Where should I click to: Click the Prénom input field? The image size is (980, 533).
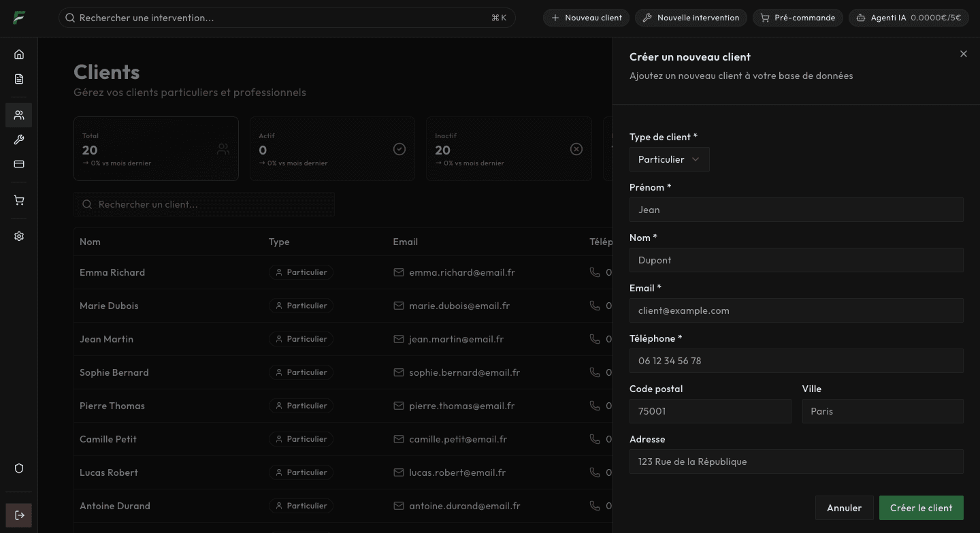[796, 209]
